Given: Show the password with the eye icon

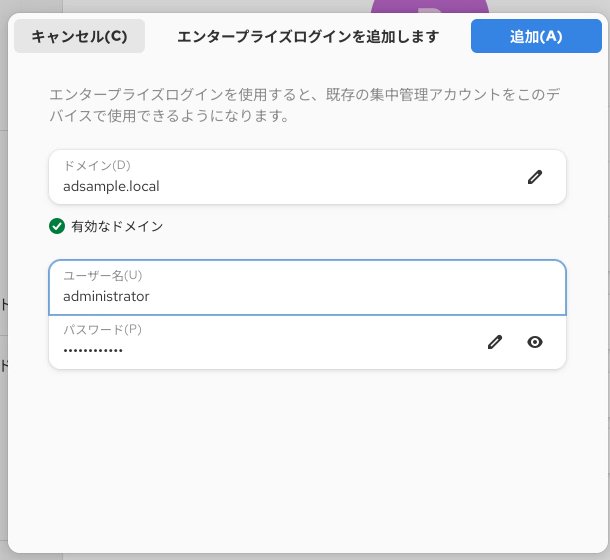Looking at the screenshot, I should click(x=535, y=342).
